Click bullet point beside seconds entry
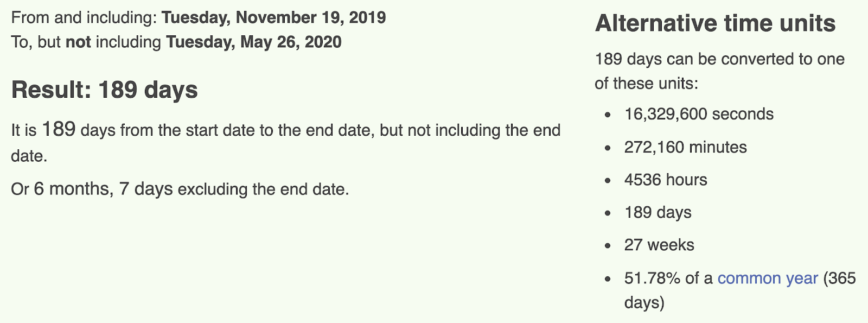Image resolution: width=868 pixels, height=323 pixels. click(608, 115)
